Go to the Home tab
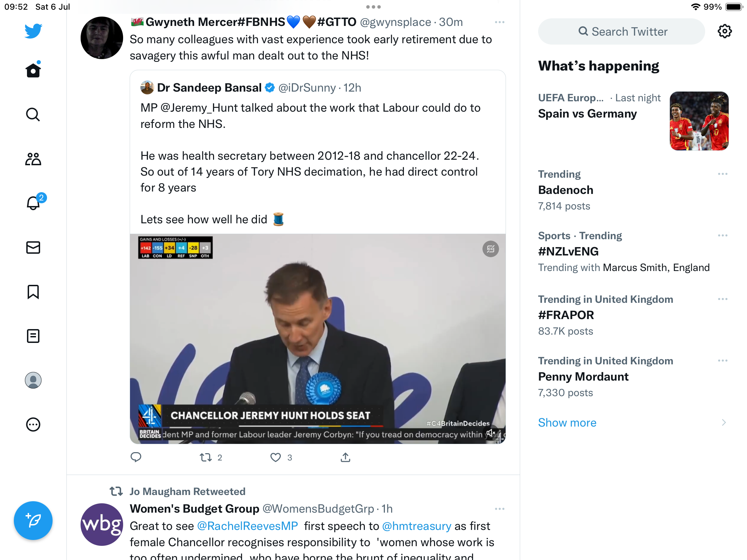The image size is (747, 560). (33, 70)
